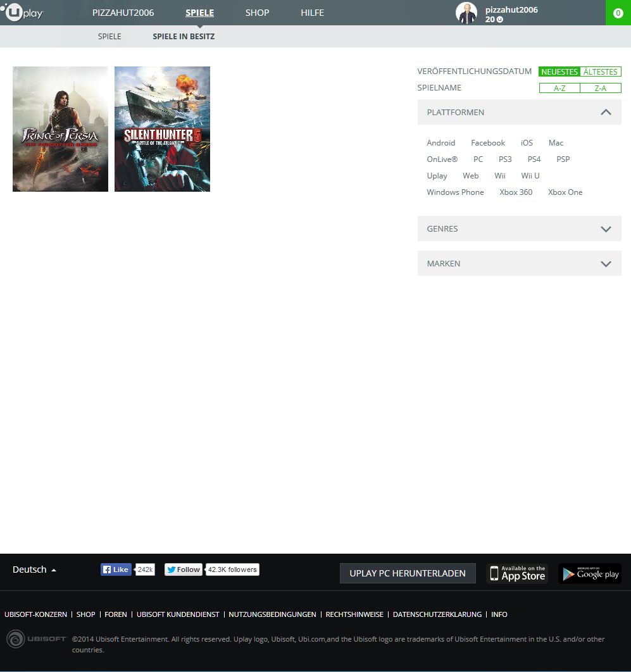The image size is (631, 672).
Task: Sort by oldest release date (Ältestes)
Action: click(x=600, y=72)
